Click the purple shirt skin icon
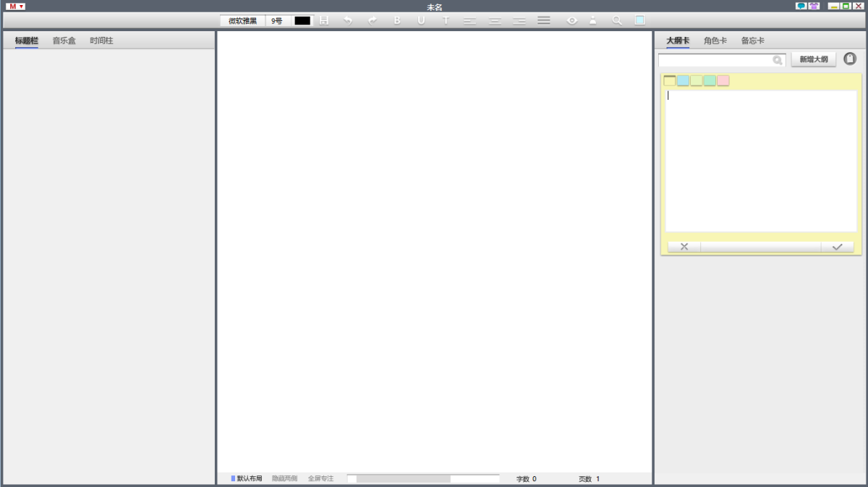Screen dimensions: 868x487 (814, 6)
